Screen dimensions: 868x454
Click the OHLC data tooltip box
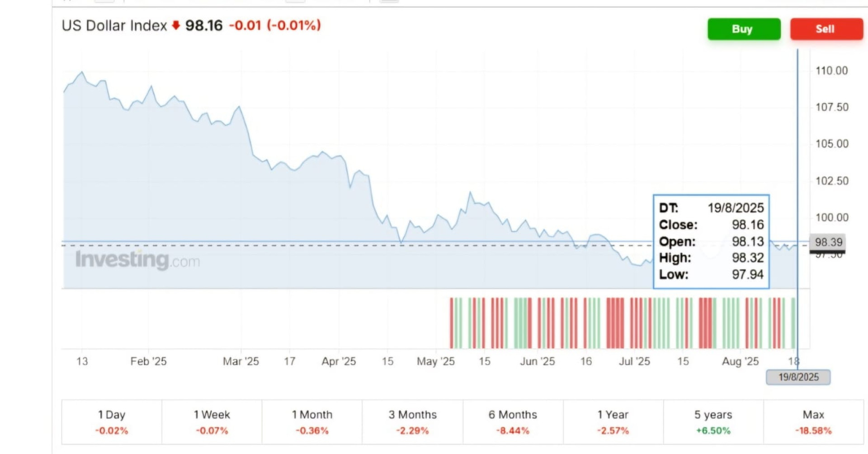[711, 241]
